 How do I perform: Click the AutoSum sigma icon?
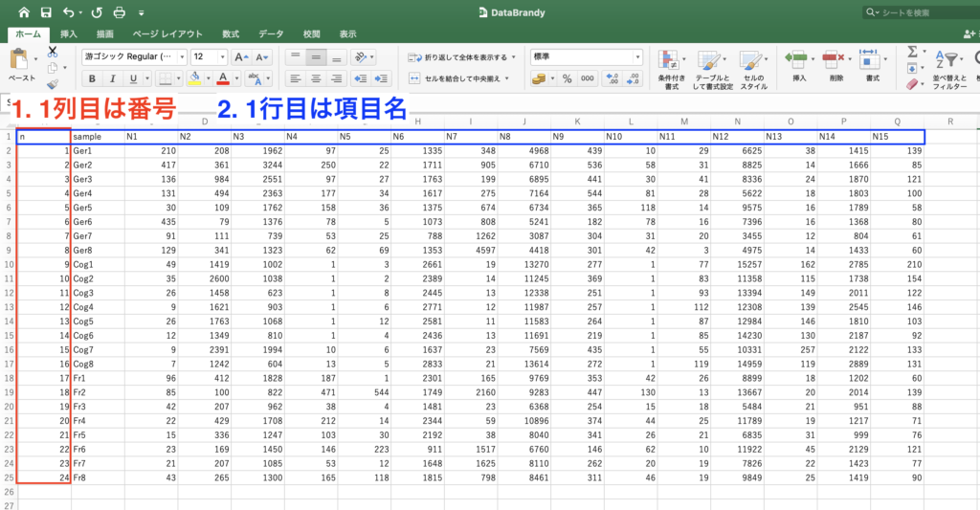tap(912, 51)
